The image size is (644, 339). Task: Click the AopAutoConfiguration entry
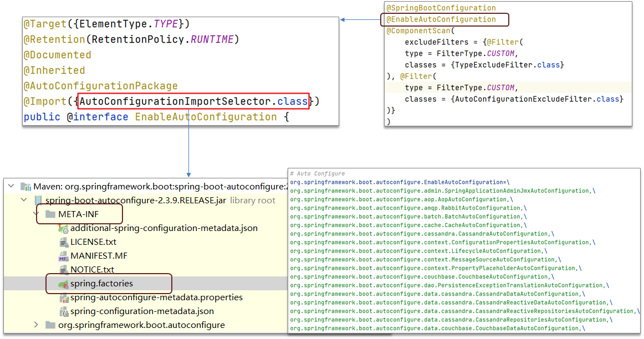point(401,199)
